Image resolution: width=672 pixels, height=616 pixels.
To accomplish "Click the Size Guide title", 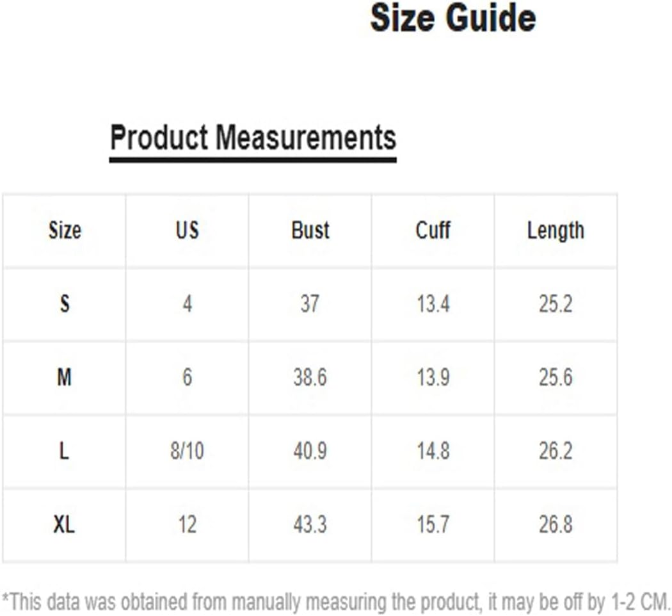I will [x=452, y=19].
